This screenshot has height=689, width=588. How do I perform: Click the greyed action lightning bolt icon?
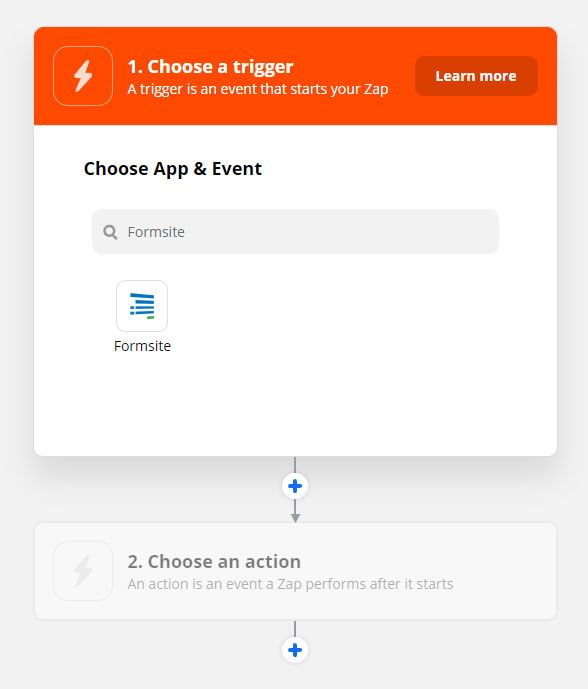[x=83, y=571]
